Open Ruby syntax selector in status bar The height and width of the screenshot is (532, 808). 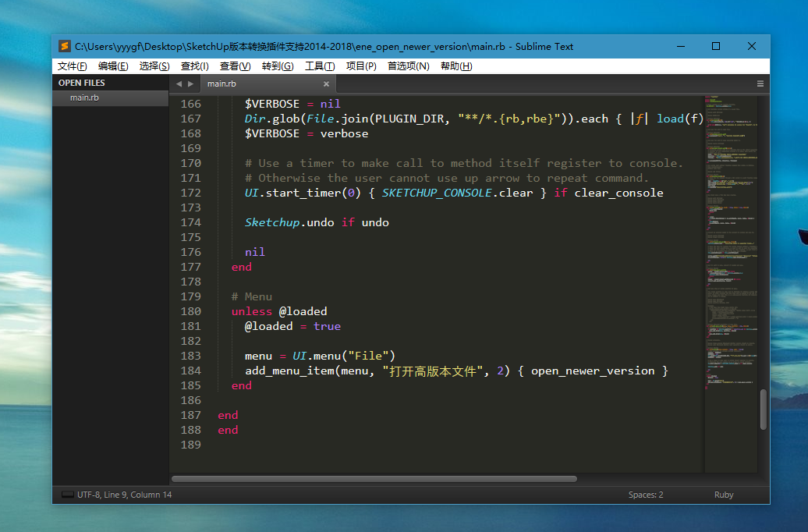[x=724, y=495]
